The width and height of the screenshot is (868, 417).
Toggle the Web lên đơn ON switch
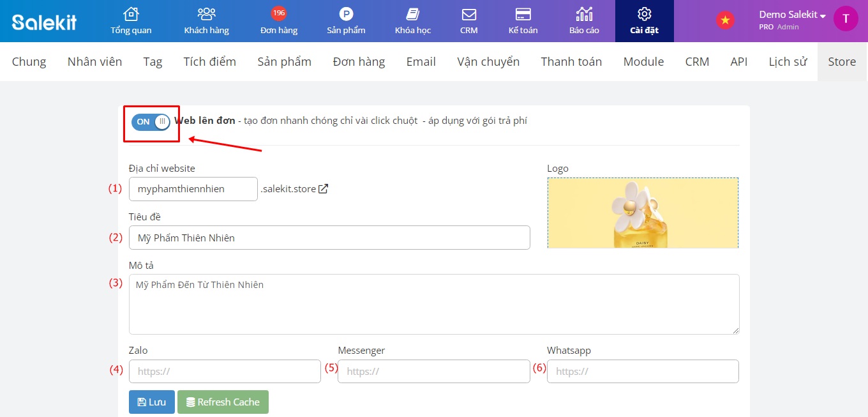click(x=151, y=121)
